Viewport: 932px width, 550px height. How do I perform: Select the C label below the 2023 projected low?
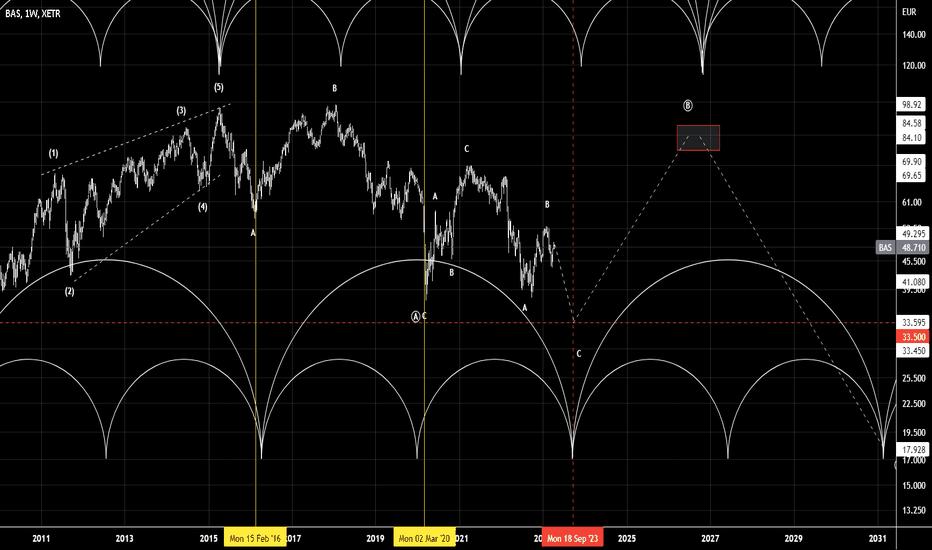click(x=578, y=354)
